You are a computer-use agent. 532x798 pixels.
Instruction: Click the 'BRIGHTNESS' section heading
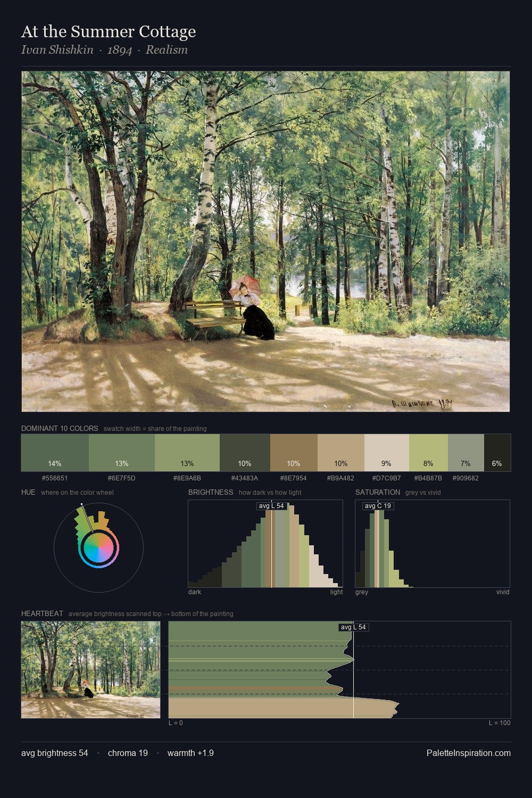211,492
